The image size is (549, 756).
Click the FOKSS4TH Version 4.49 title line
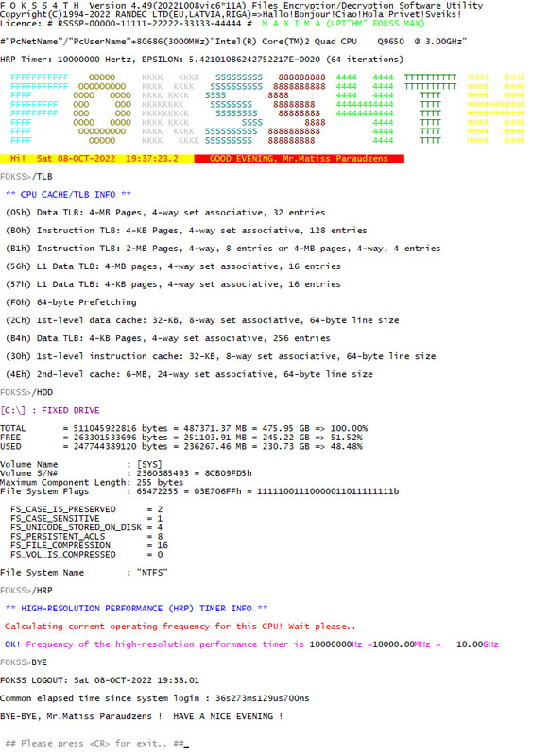pos(242,6)
